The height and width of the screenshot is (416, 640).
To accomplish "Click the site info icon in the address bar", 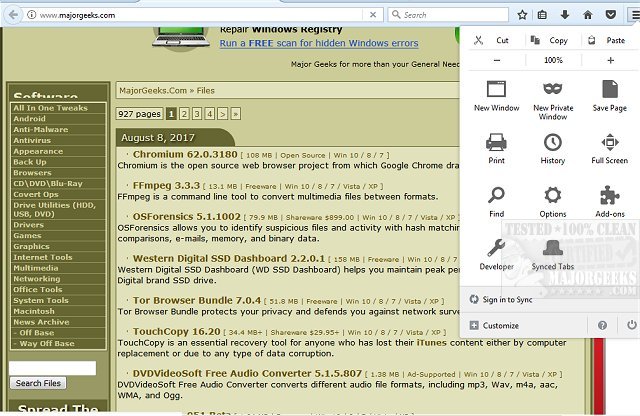I will [31, 15].
